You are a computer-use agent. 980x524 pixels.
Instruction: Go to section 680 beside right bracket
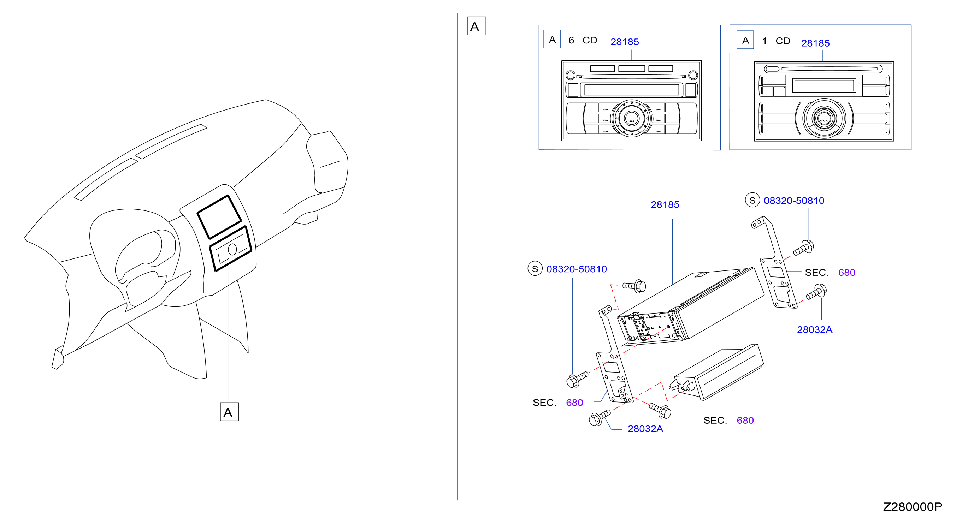pos(846,273)
